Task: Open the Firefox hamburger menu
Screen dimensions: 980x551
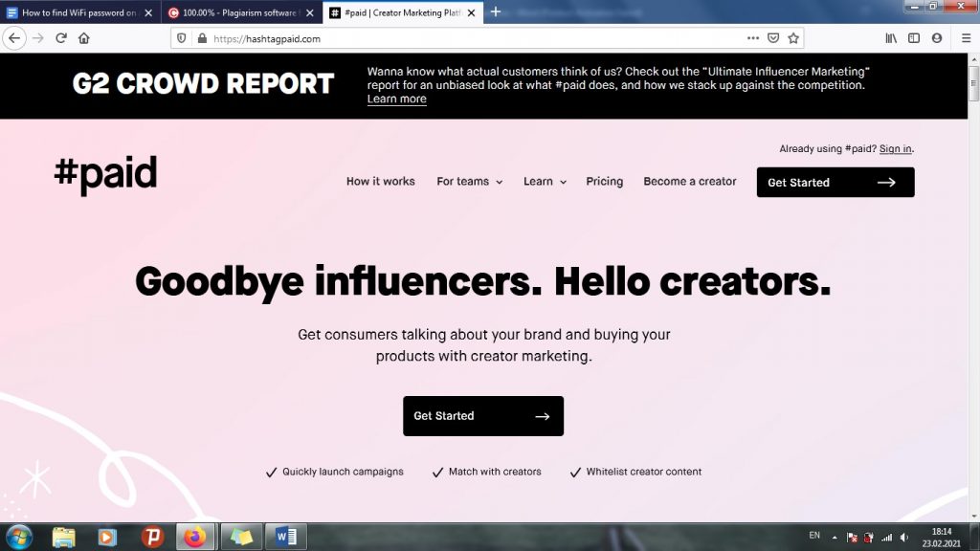Action: point(967,38)
